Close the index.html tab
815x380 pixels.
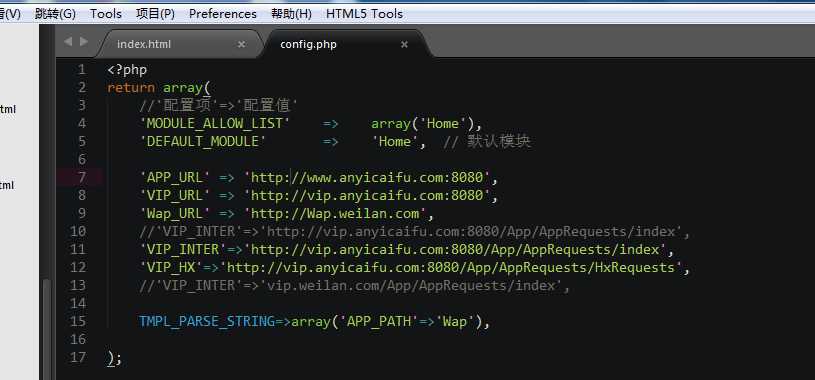241,45
